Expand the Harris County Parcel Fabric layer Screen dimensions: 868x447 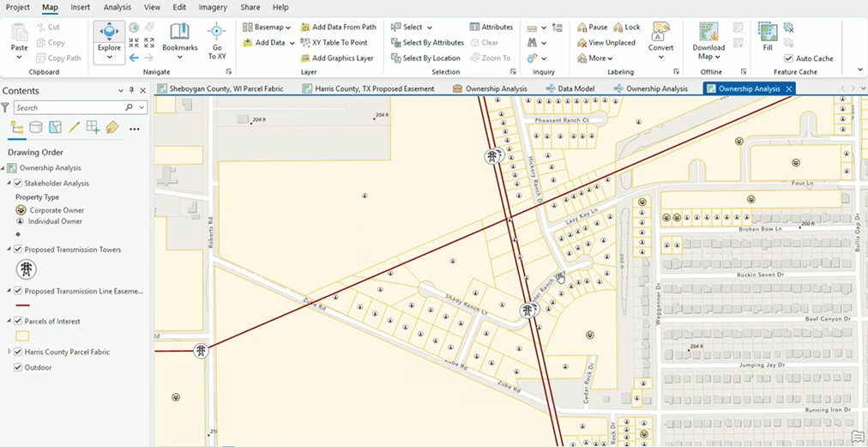(x=9, y=352)
